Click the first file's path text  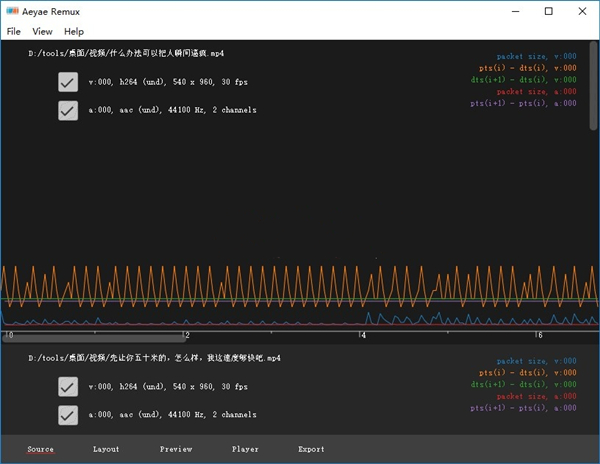coord(126,52)
